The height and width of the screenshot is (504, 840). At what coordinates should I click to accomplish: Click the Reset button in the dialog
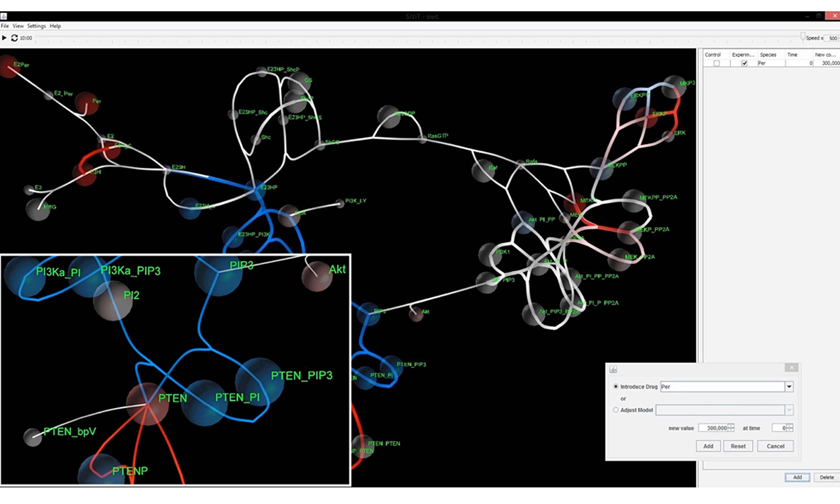click(738, 446)
